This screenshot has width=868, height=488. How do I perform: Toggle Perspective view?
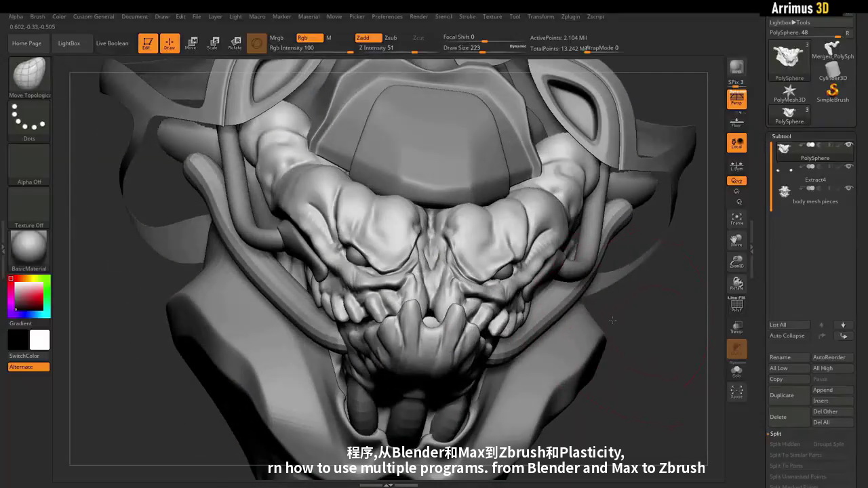[736, 99]
